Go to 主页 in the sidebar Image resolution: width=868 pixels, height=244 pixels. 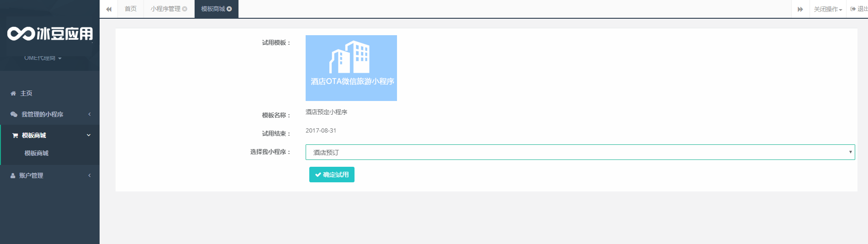coord(50,93)
